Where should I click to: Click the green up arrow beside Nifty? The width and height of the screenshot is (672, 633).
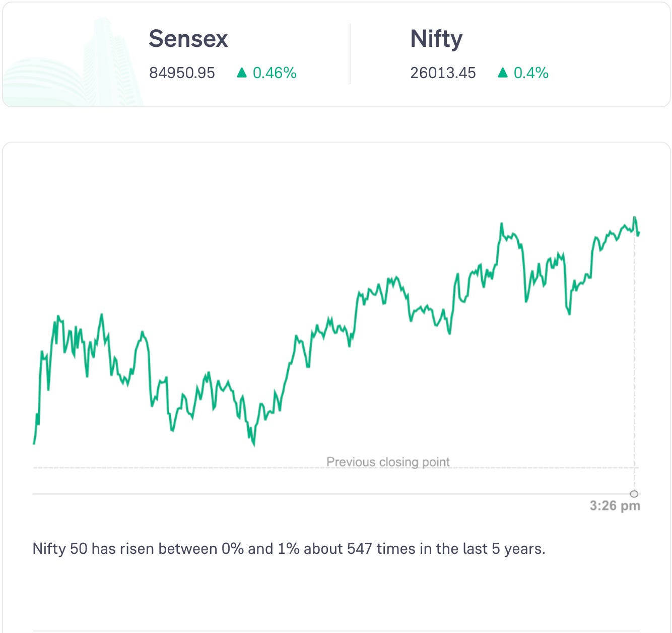(502, 73)
